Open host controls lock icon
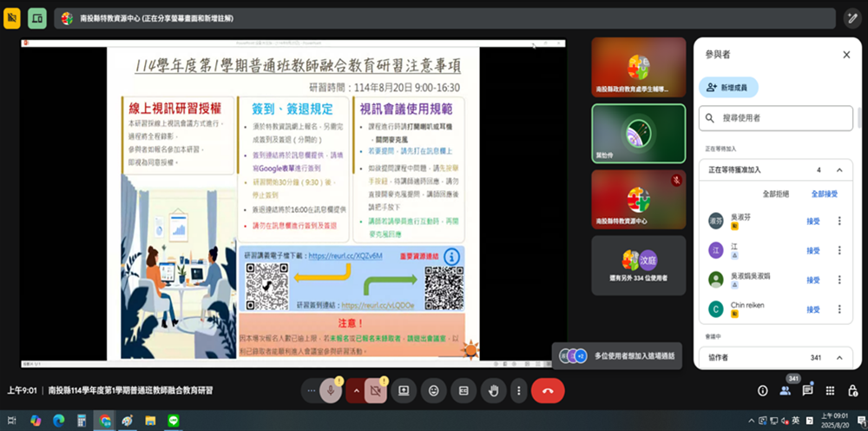This screenshot has width=868, height=431. click(852, 391)
